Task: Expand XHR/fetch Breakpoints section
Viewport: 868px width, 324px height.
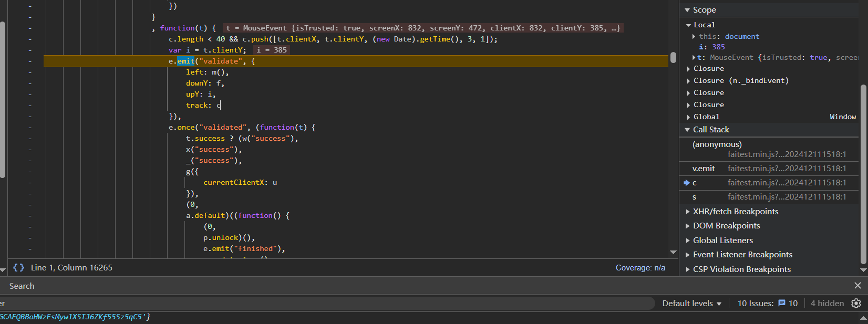Action: [688, 212]
